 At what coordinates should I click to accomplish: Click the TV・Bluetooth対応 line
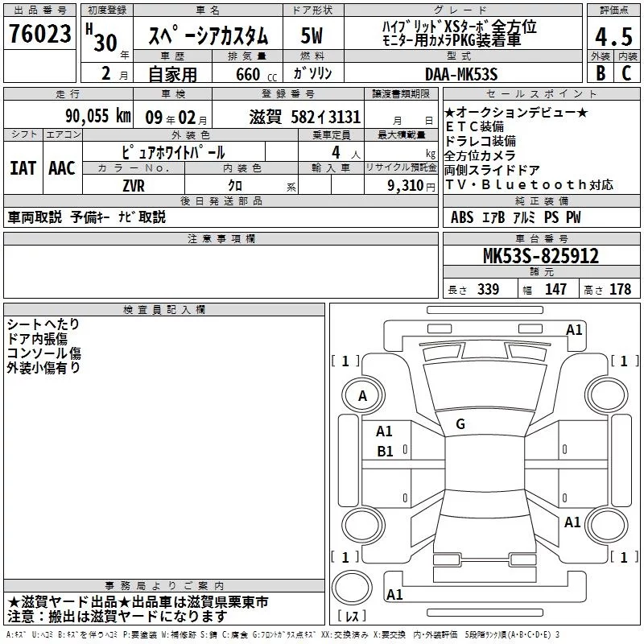click(x=530, y=185)
